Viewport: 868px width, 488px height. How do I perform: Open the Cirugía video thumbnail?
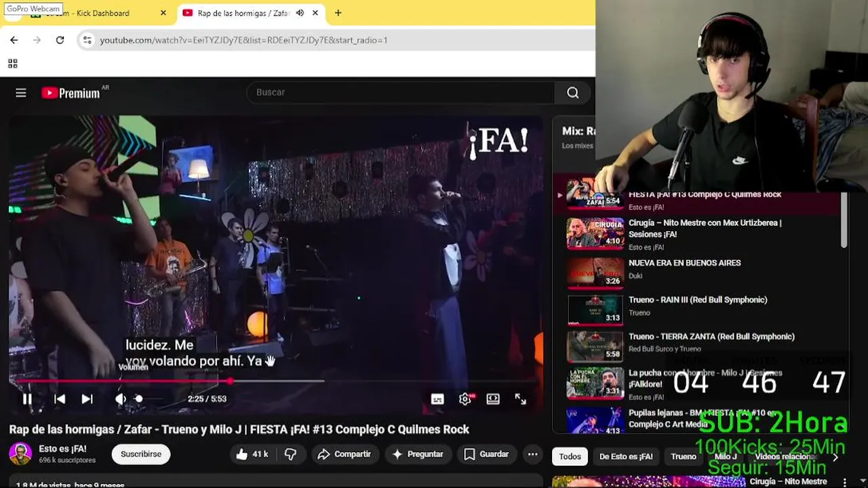(595, 234)
